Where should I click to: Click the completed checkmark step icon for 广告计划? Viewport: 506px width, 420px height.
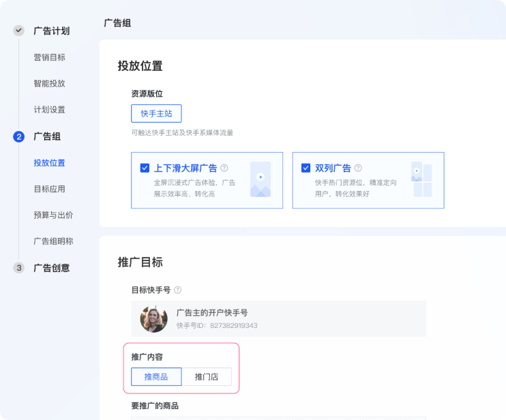pyautogui.click(x=18, y=31)
